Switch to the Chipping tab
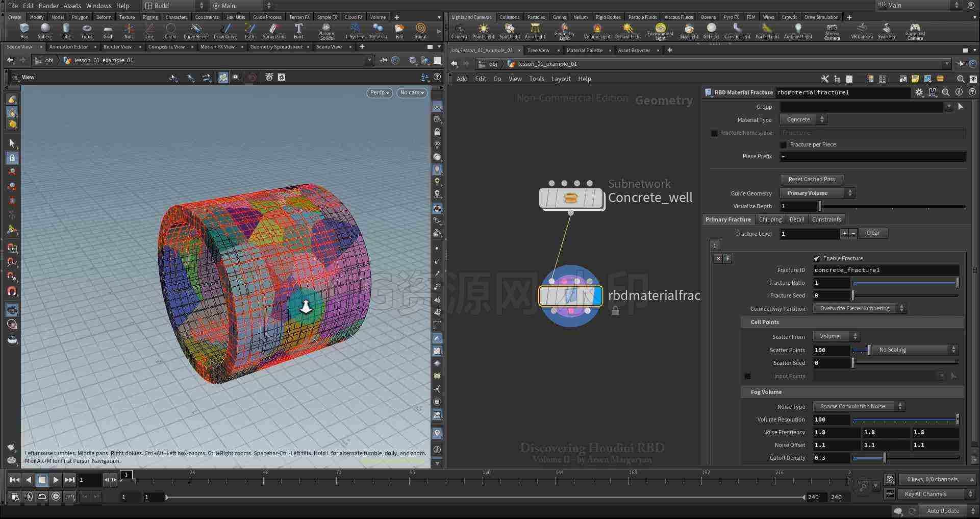The height and width of the screenshot is (519, 980). coord(770,219)
